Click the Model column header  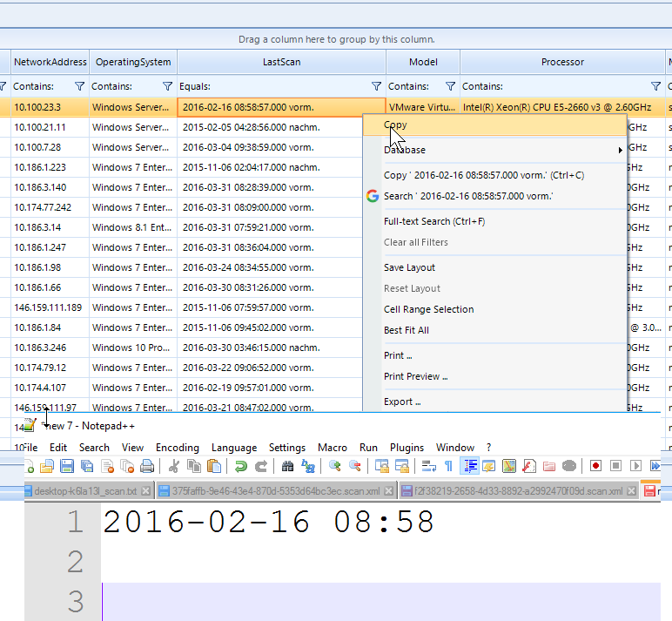pyautogui.click(x=423, y=62)
